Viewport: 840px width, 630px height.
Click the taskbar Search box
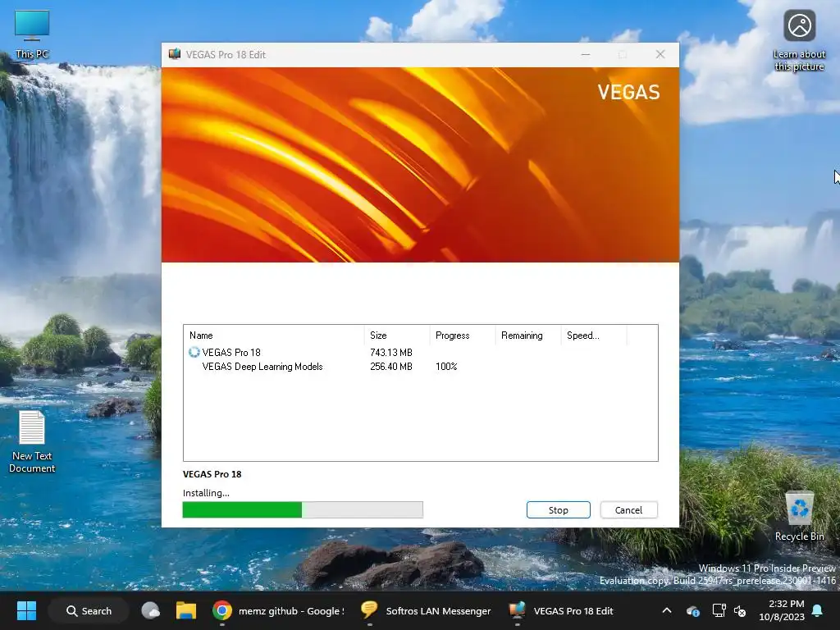pyautogui.click(x=89, y=610)
